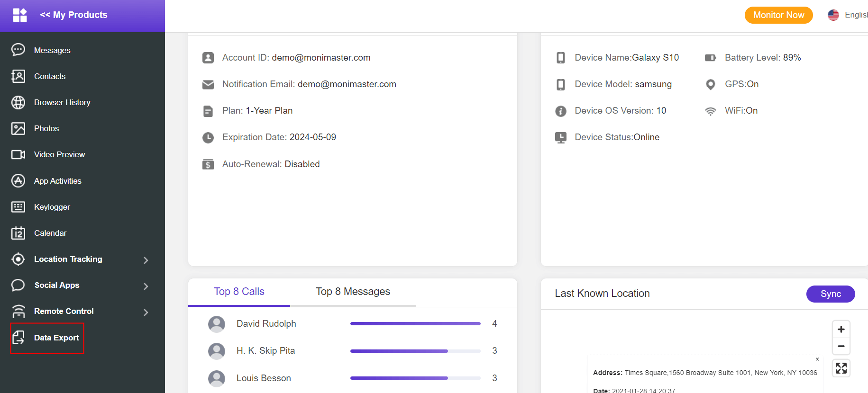This screenshot has height=393, width=868.
Task: Click the Device OS Version info icon
Action: pos(561,111)
